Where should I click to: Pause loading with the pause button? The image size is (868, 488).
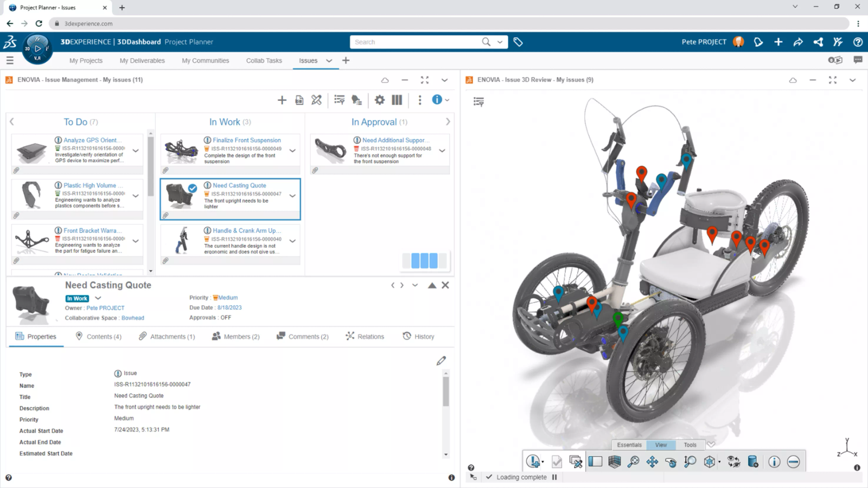[554, 477]
